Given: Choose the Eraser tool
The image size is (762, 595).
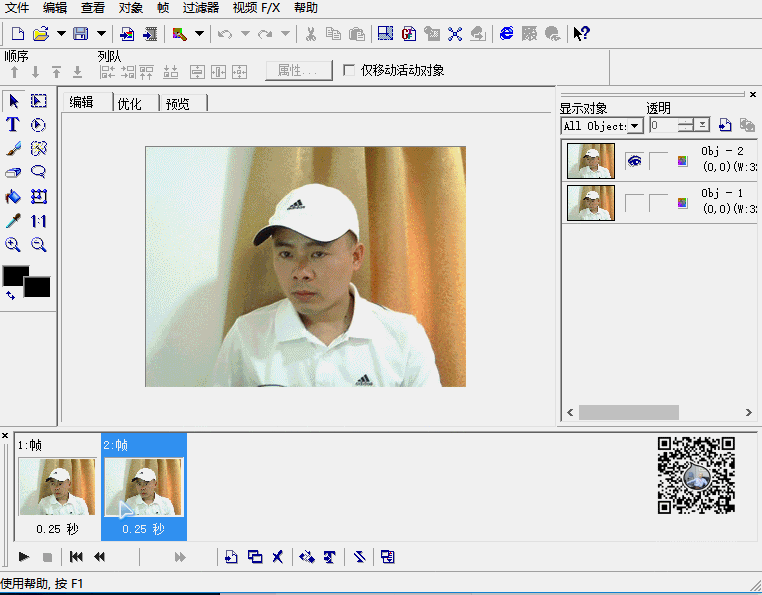Looking at the screenshot, I should click(x=13, y=173).
